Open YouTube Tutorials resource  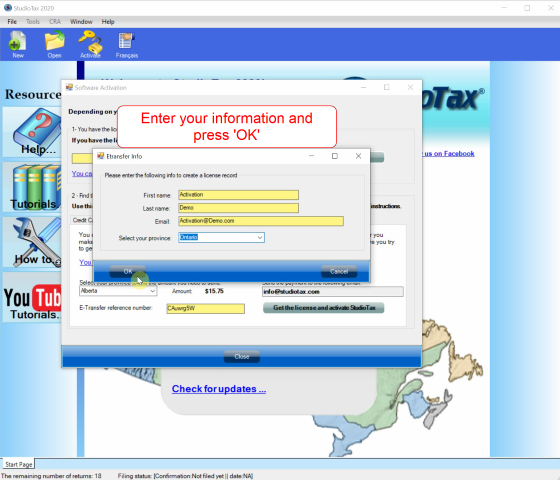pos(32,298)
